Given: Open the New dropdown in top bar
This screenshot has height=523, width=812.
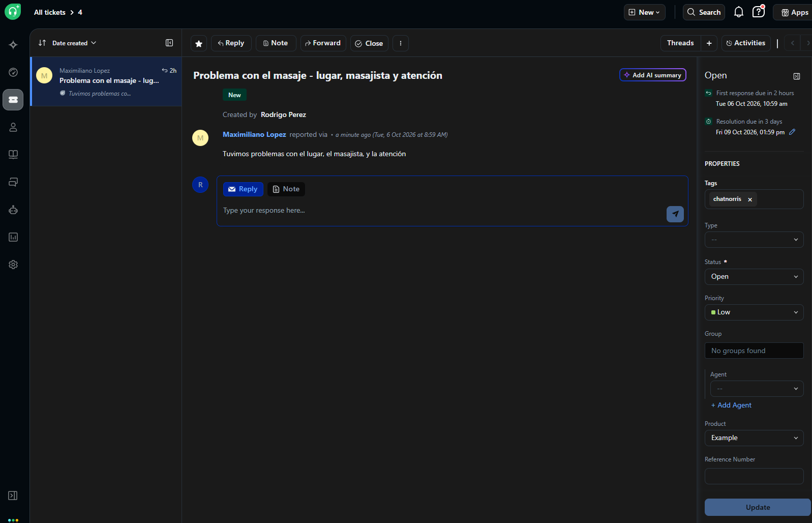Looking at the screenshot, I should coord(645,12).
